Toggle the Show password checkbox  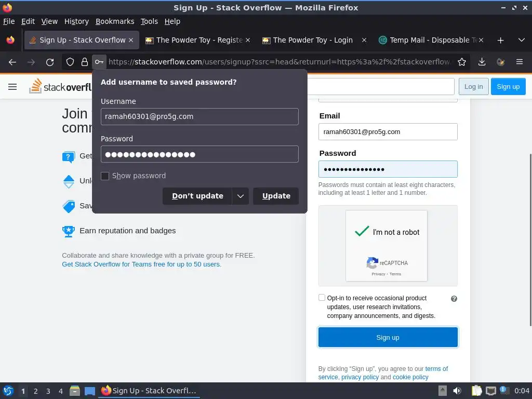105,176
